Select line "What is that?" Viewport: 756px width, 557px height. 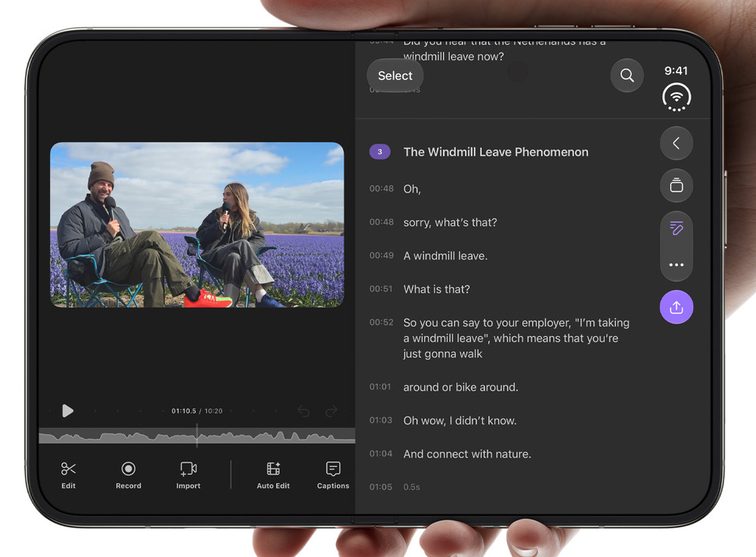pyautogui.click(x=436, y=289)
